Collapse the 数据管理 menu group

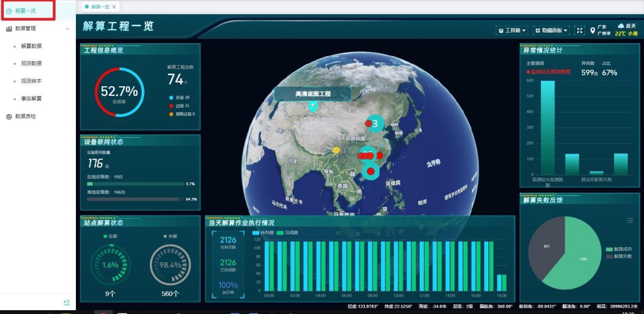coord(67,29)
